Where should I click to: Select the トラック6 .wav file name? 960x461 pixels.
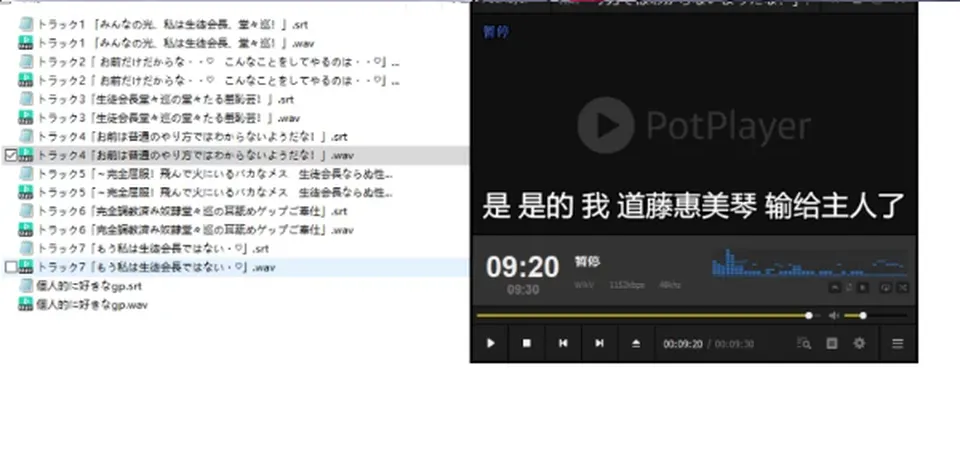[x=195, y=230]
